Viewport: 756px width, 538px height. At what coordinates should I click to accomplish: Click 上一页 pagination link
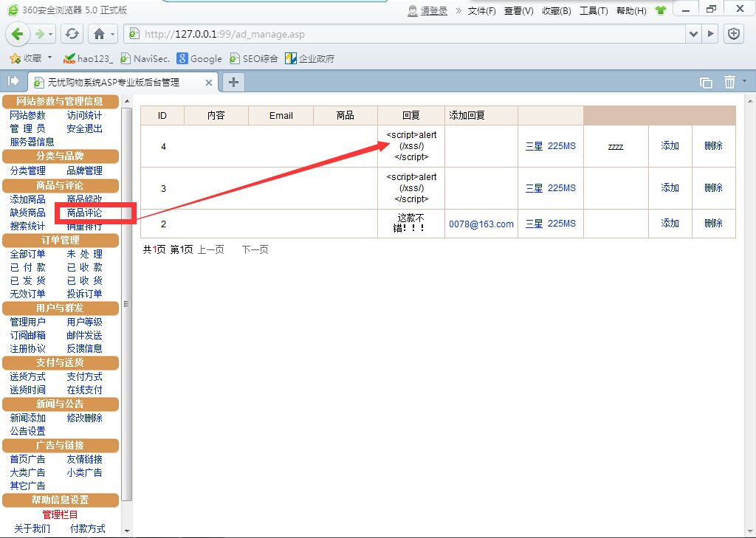(x=210, y=249)
